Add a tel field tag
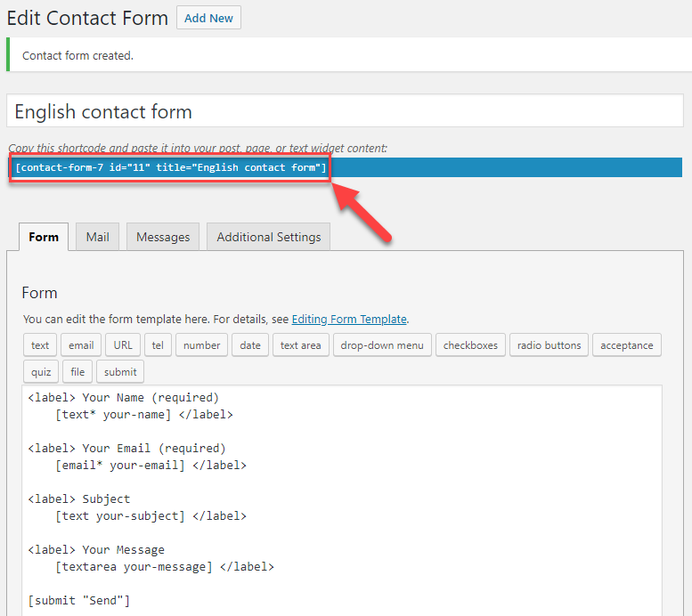Screen dimensions: 692x616 pyautogui.click(x=158, y=345)
